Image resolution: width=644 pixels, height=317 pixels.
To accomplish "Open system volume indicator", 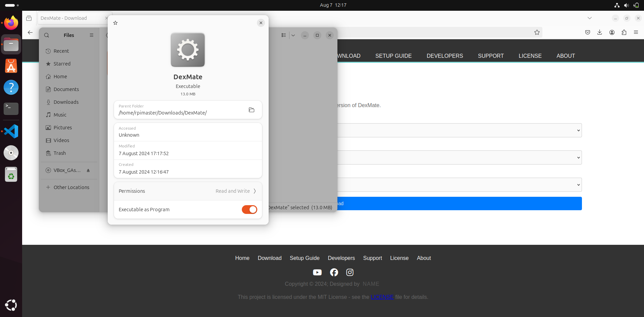I will (626, 5).
